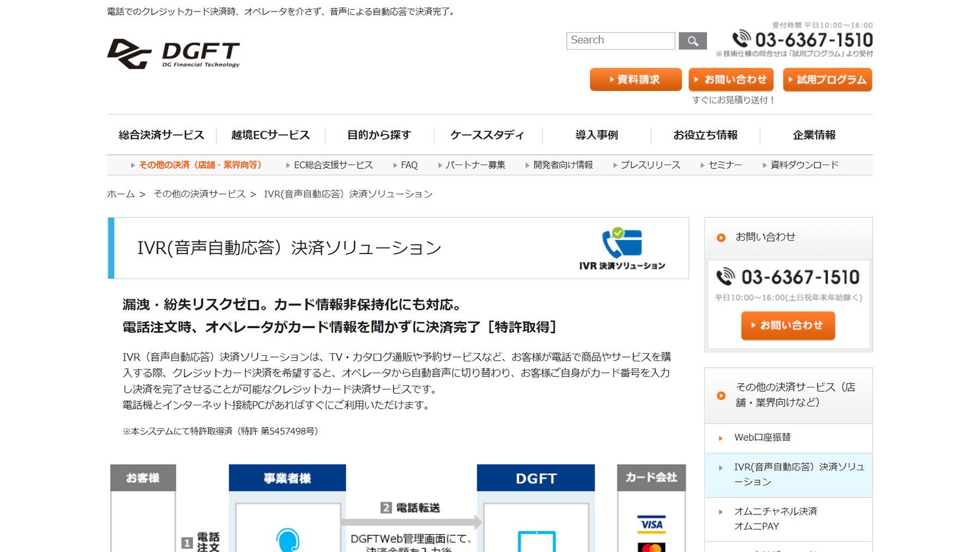This screenshot has width=980, height=552.
Task: Open sidebar その他の決済サービス（店舗・業界向けなど）heading
Action: 795,395
